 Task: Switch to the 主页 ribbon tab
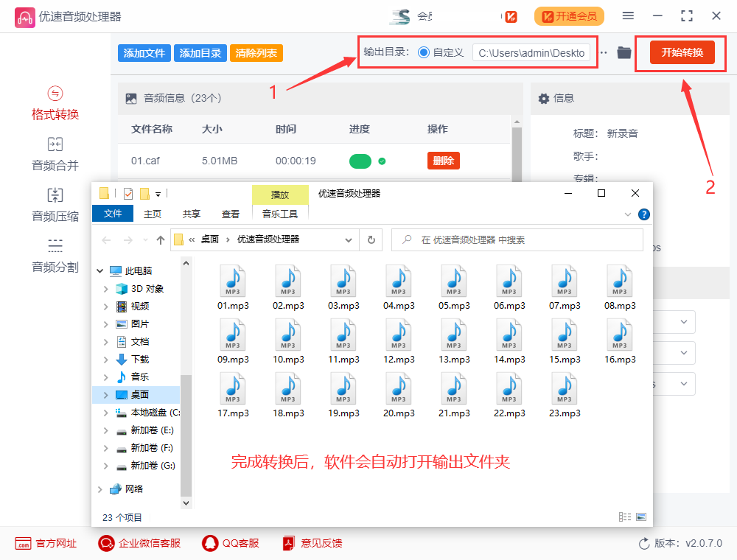(152, 213)
